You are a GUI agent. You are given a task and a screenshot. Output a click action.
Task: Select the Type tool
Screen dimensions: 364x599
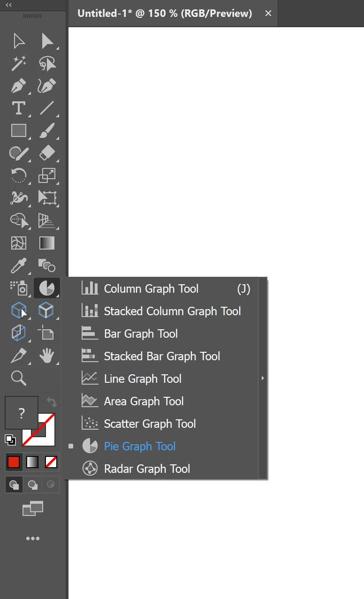pos(19,108)
